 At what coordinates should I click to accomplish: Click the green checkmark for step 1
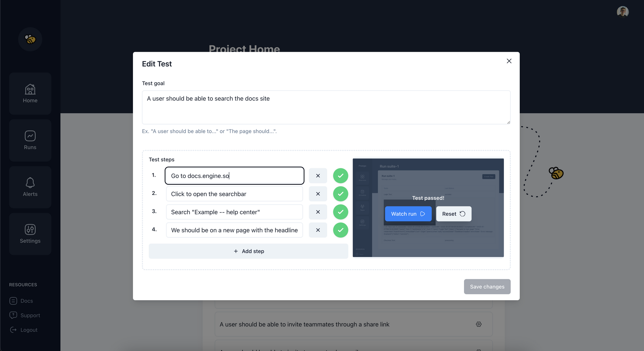tap(340, 176)
